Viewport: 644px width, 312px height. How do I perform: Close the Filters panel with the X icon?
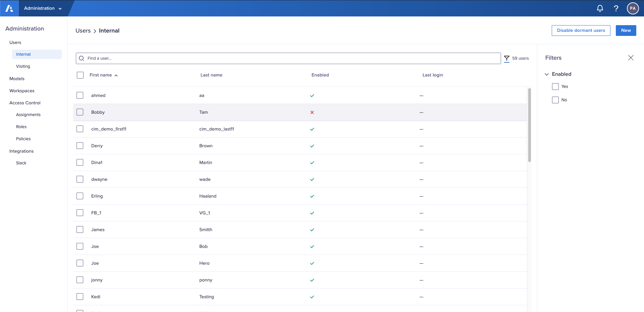[x=631, y=57]
